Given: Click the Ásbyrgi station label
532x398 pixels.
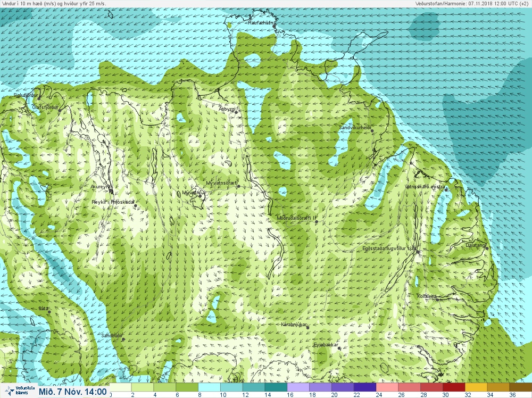Looking at the screenshot, I should [x=227, y=109].
